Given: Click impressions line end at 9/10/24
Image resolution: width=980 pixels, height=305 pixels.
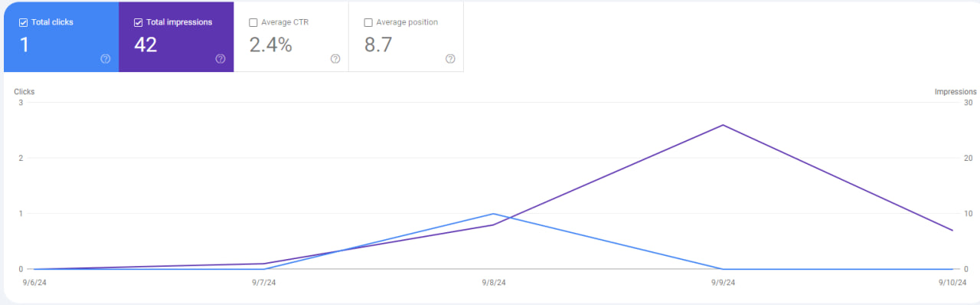Looking at the screenshot, I should 952,231.
